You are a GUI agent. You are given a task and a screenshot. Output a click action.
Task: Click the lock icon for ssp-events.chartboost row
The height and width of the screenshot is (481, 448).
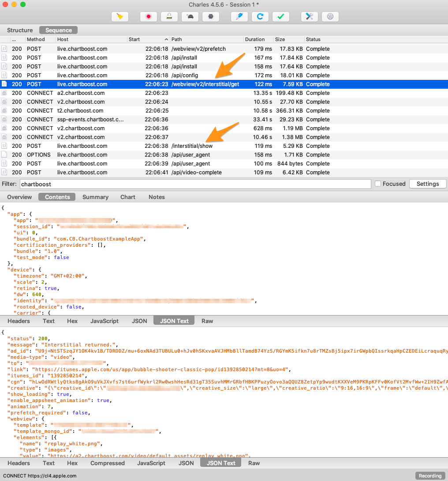tap(4, 119)
